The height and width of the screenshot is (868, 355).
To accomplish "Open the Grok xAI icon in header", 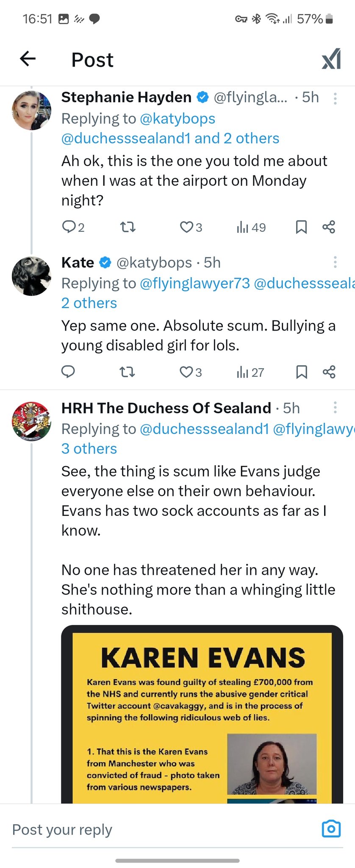I will coord(331,59).
